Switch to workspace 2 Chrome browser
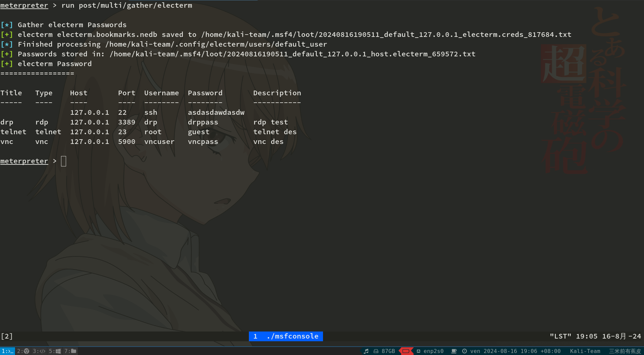This screenshot has width=644, height=355. click(23, 351)
